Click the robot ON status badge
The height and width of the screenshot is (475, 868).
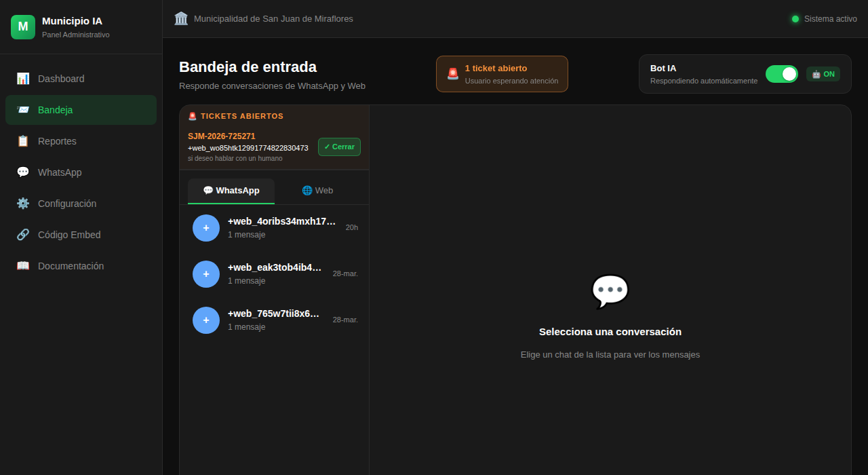point(823,74)
